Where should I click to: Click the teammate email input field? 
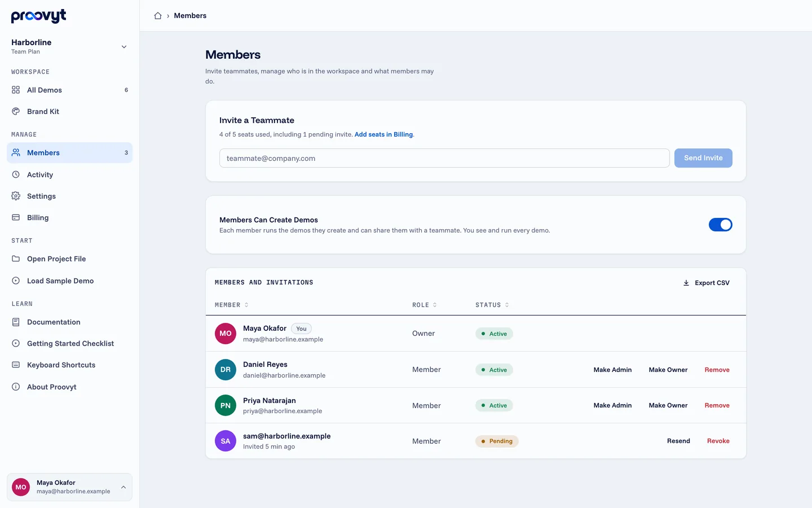coord(444,158)
